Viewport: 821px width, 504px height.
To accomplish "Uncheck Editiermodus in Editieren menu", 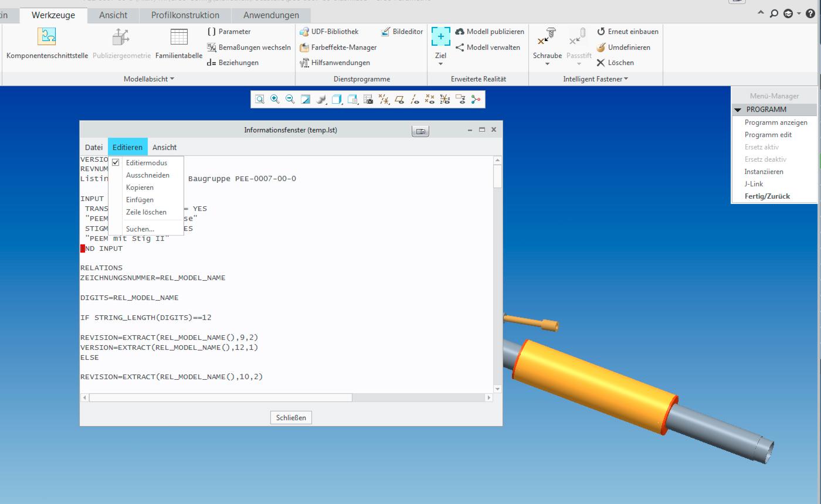I will tap(147, 163).
